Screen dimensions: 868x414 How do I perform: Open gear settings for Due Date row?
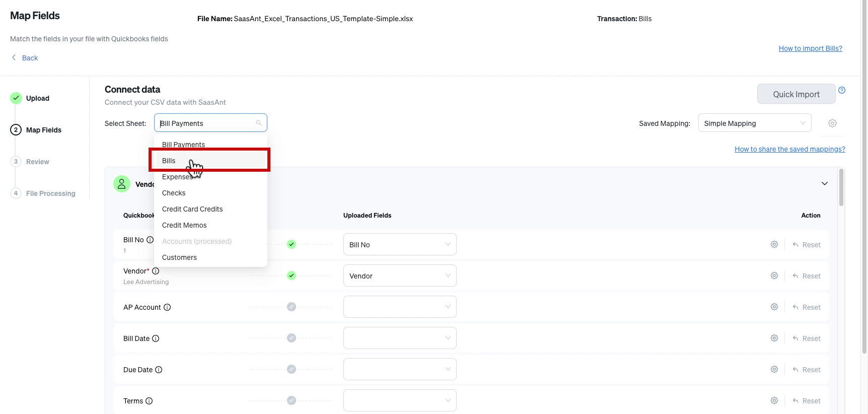tap(774, 369)
